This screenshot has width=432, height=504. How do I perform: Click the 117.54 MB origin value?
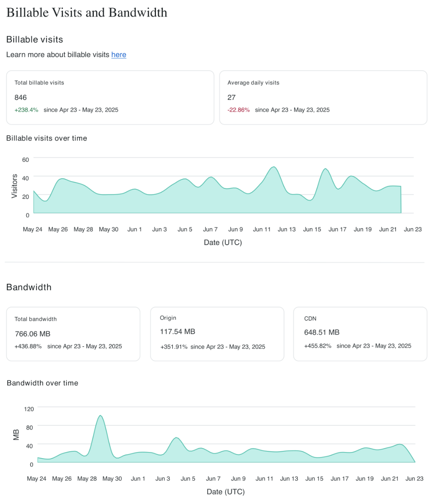coord(177,332)
